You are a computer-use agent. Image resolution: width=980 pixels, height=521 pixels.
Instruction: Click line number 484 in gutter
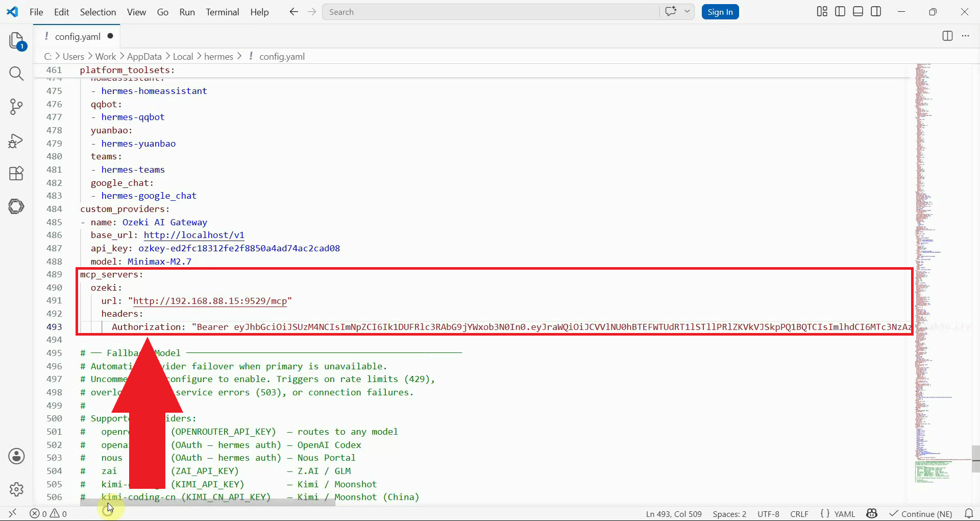coord(54,209)
